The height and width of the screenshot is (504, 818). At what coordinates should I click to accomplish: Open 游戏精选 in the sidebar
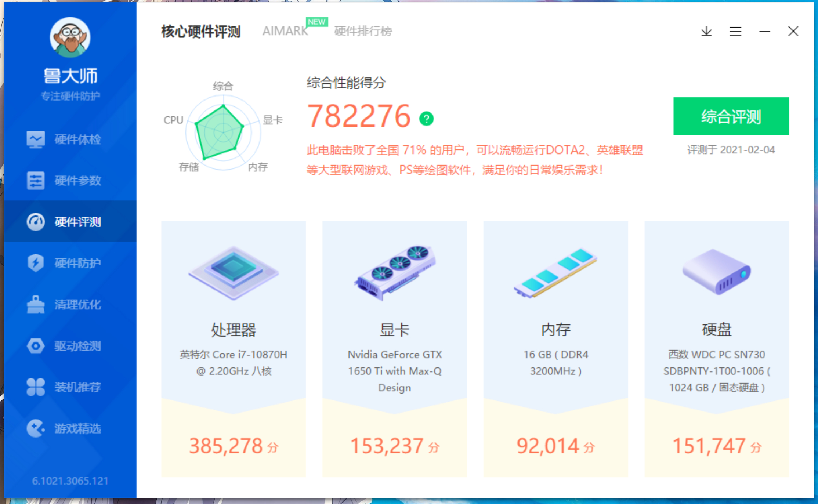tap(70, 428)
